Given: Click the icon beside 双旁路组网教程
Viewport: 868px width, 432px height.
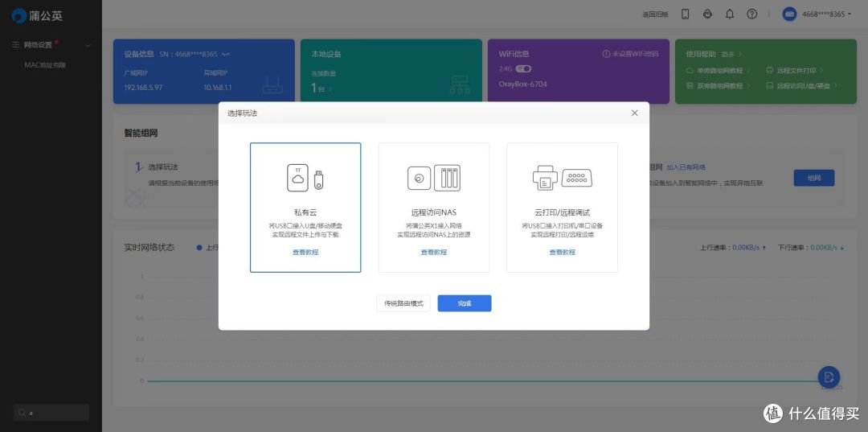Looking at the screenshot, I should (690, 86).
